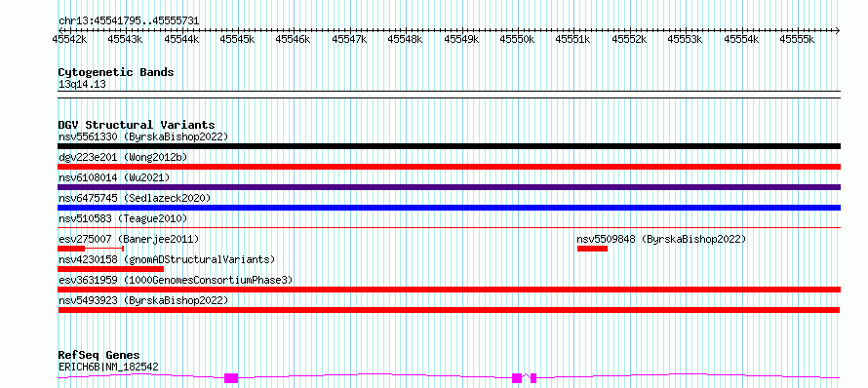Open esv3631959 (1000GenomesConsortiumPhase3) label

click(x=176, y=280)
